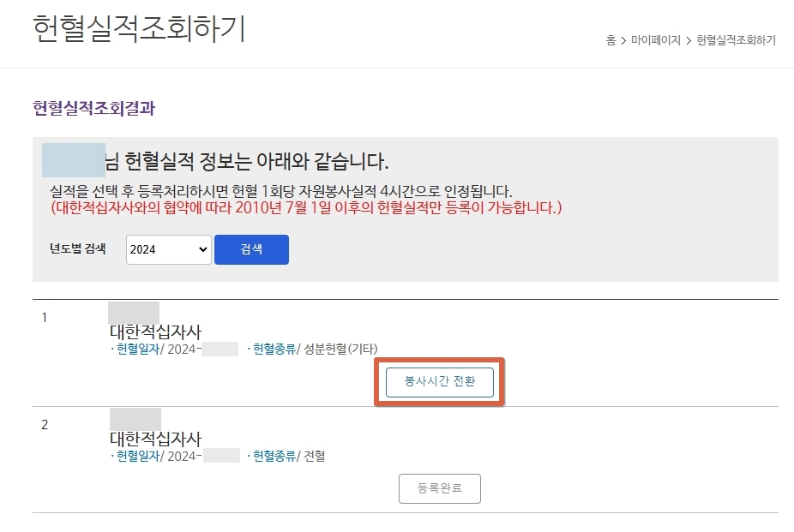Click the highlighted 봉사시간 전환 button
Viewport: 794px width, 532px height.
point(438,383)
